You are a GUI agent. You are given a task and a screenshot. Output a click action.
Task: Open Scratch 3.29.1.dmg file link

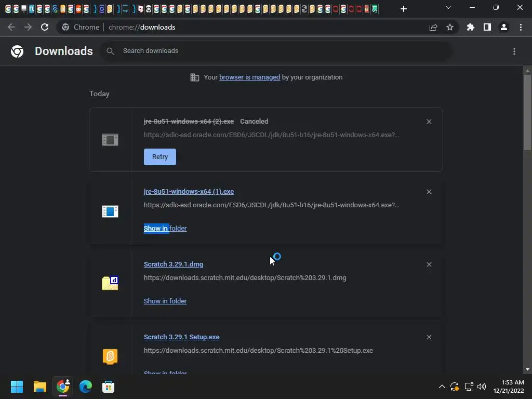[x=174, y=264]
